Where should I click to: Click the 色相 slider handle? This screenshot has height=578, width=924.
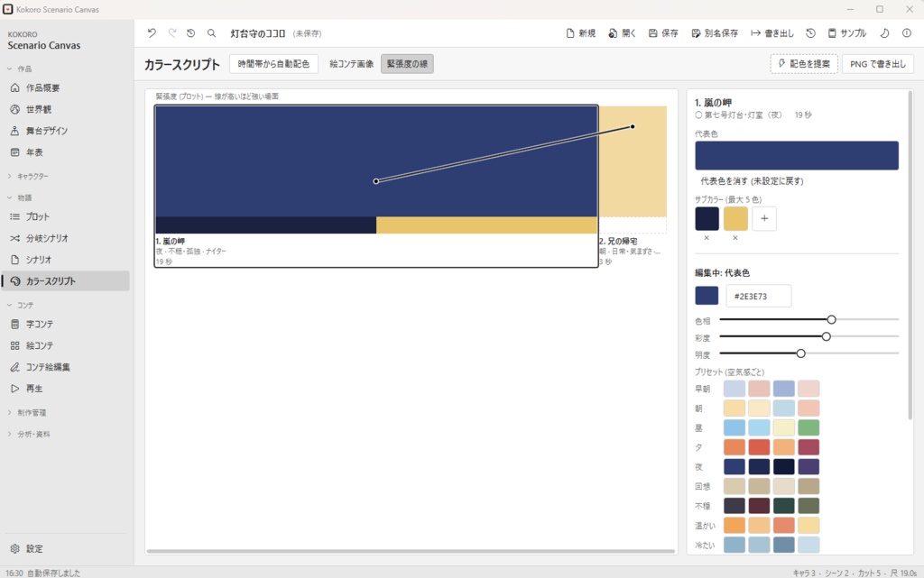(x=831, y=319)
